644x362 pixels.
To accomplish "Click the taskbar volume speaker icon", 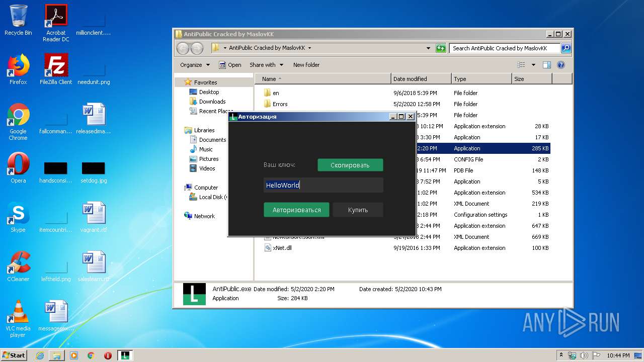I will [584, 355].
